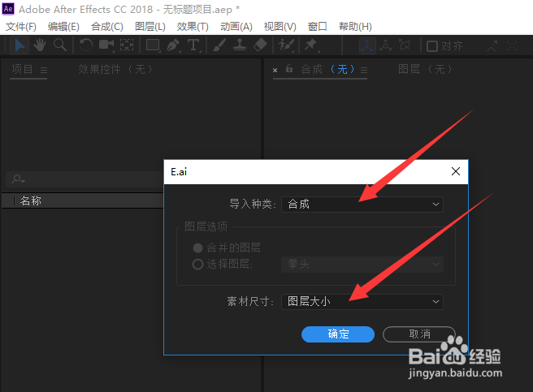Open the 编辑(E) menu
Viewport: 533px width, 392px height.
click(x=63, y=27)
